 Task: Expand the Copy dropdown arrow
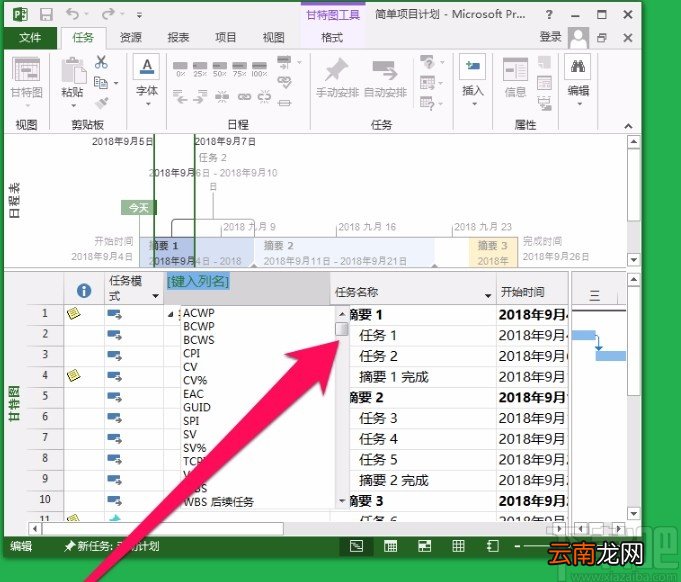(116, 83)
